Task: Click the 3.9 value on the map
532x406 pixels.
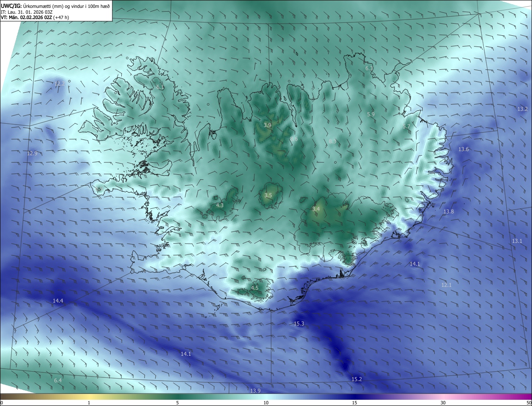Action: pos(267,125)
